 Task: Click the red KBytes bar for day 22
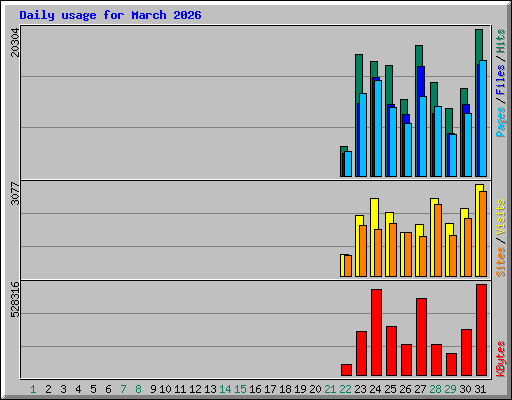347,370
